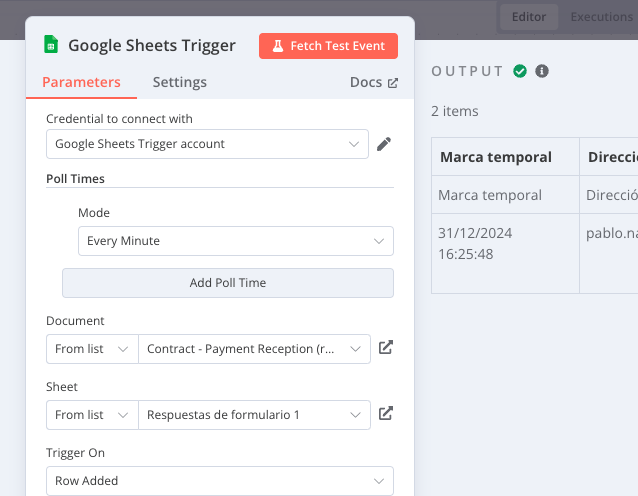Screen dimensions: 638x496
Task: Click the Google Sheets Trigger node title
Action: tap(152, 45)
